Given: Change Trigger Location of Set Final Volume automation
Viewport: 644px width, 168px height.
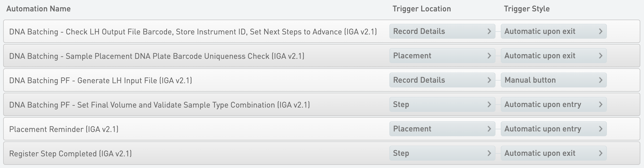Looking at the screenshot, I should tap(442, 104).
